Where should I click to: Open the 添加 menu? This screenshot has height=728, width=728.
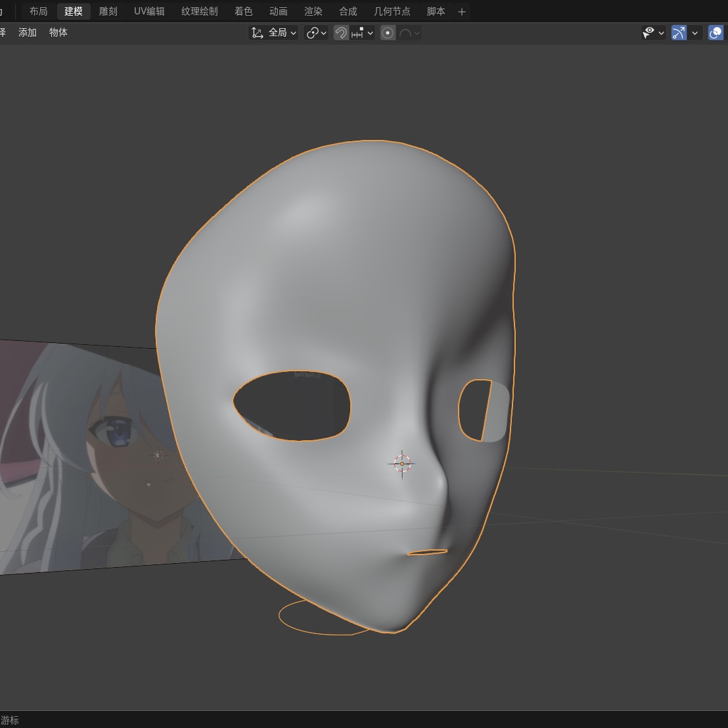[28, 32]
